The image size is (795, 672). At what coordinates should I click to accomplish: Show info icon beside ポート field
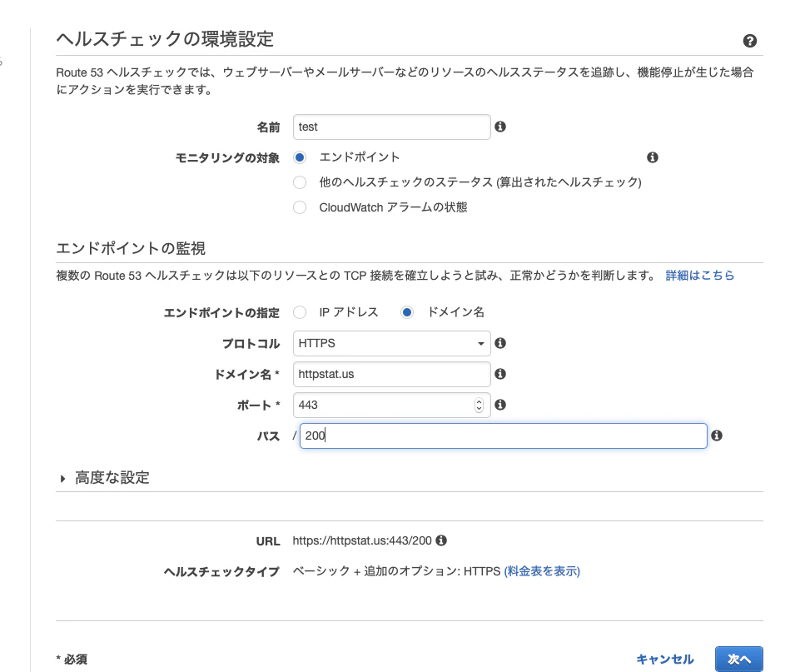500,405
